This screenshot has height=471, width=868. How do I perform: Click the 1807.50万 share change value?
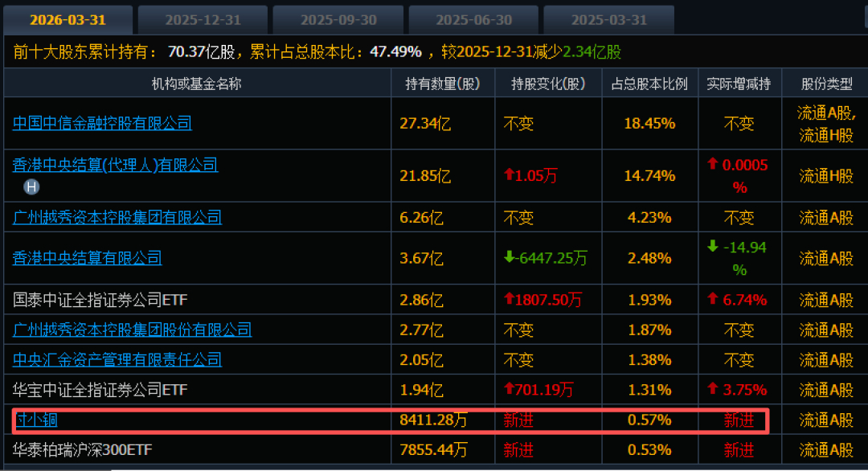coord(542,300)
